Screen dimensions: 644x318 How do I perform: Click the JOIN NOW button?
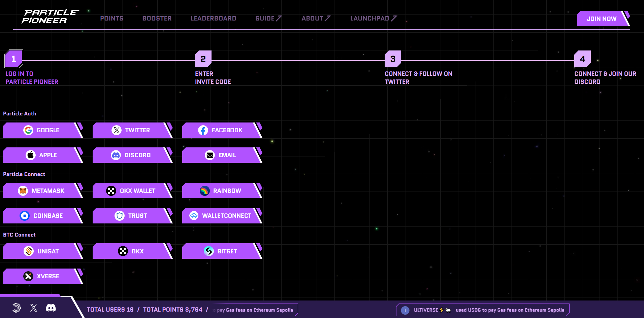pyautogui.click(x=601, y=19)
